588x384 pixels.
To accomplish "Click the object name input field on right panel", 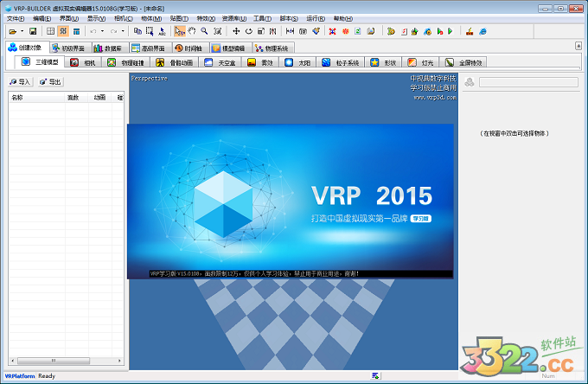I will pyautogui.click(x=528, y=82).
